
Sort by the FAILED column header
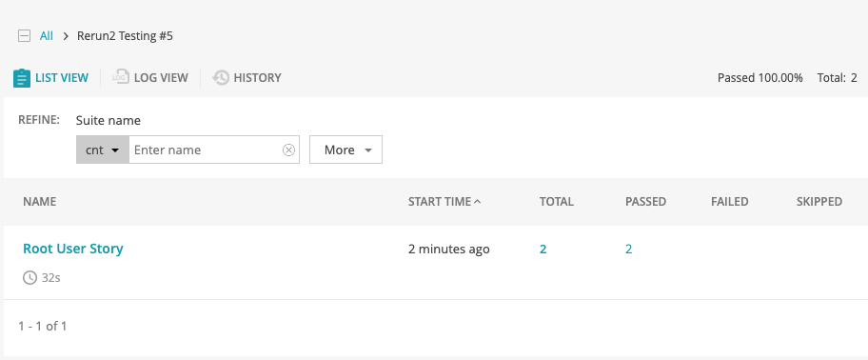point(730,202)
